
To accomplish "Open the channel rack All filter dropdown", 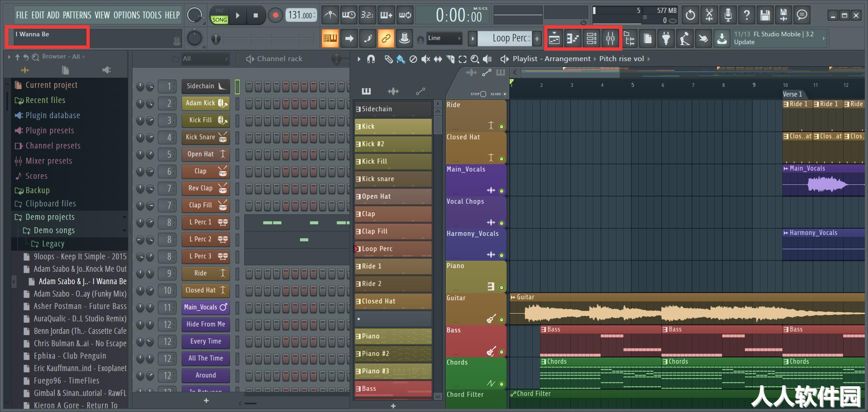I will [x=205, y=59].
